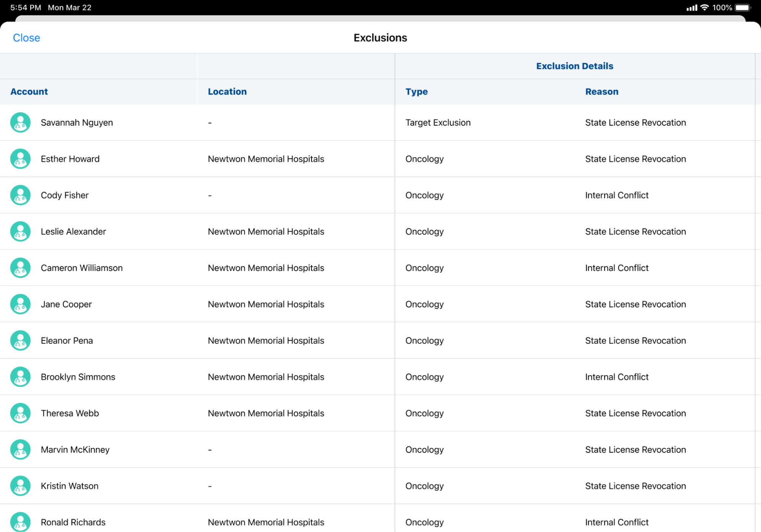Click the Type column header

(x=416, y=91)
